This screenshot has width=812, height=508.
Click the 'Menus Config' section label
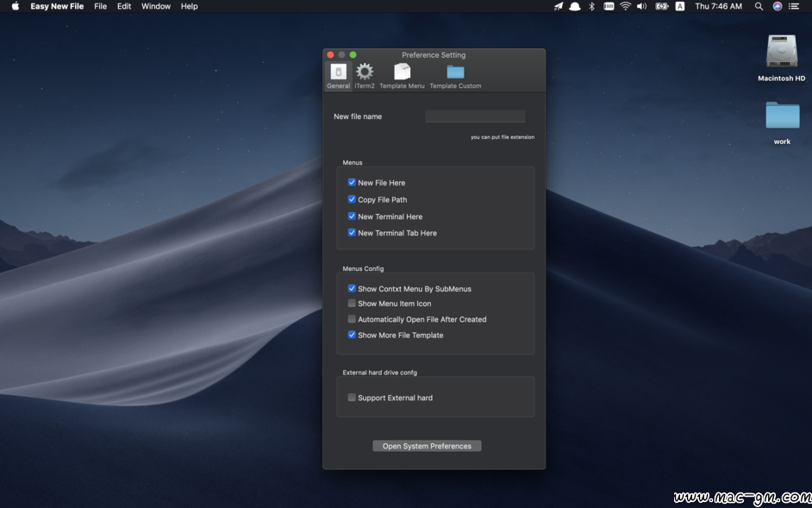tap(363, 268)
